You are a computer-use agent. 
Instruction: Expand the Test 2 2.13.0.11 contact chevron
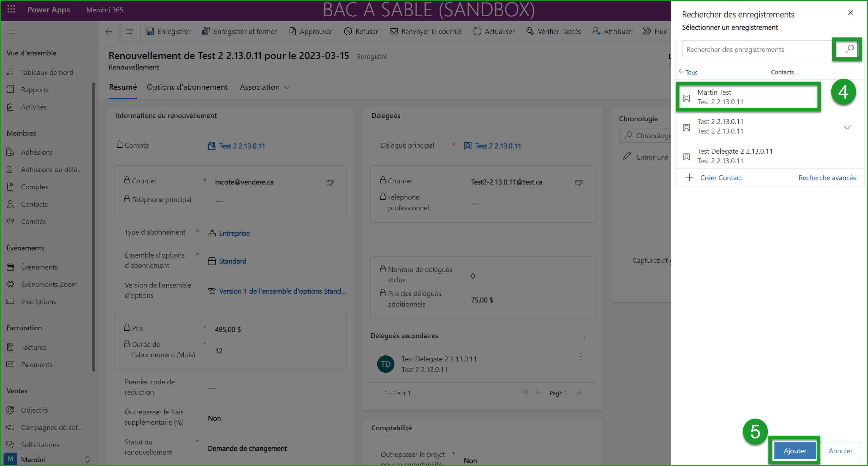pos(847,127)
